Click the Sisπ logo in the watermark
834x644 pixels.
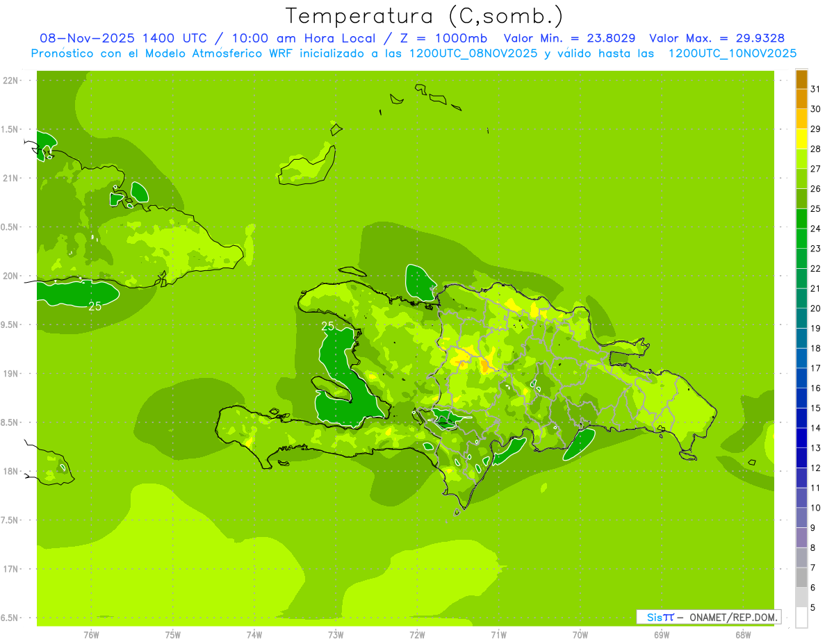coord(660,617)
